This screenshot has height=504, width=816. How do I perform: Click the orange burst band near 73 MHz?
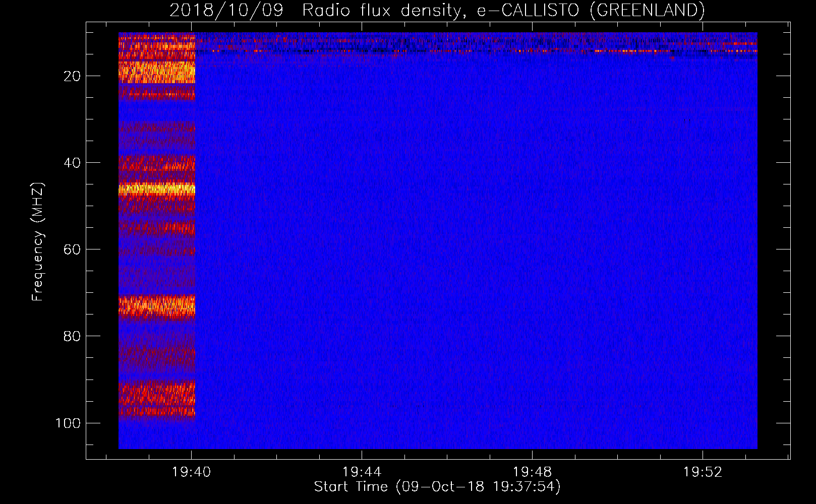pos(157,306)
